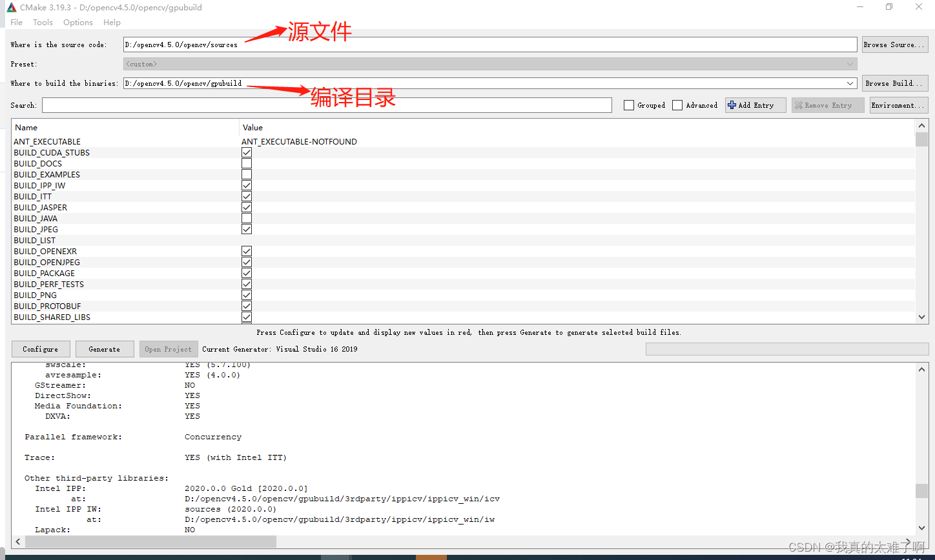Click the Environment button
The width and height of the screenshot is (935, 560).
click(899, 105)
